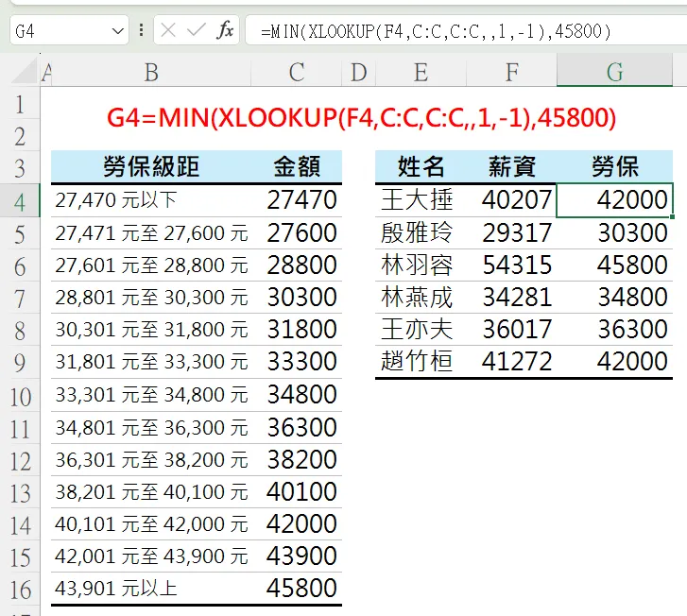The height and width of the screenshot is (616, 687).
Task: Select row 10 header
Action: (x=20, y=396)
